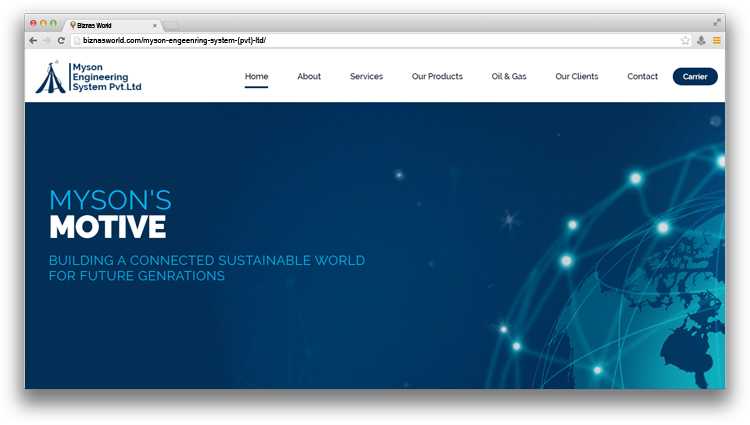Navigate to Services
The width and height of the screenshot is (750, 425).
pos(366,77)
